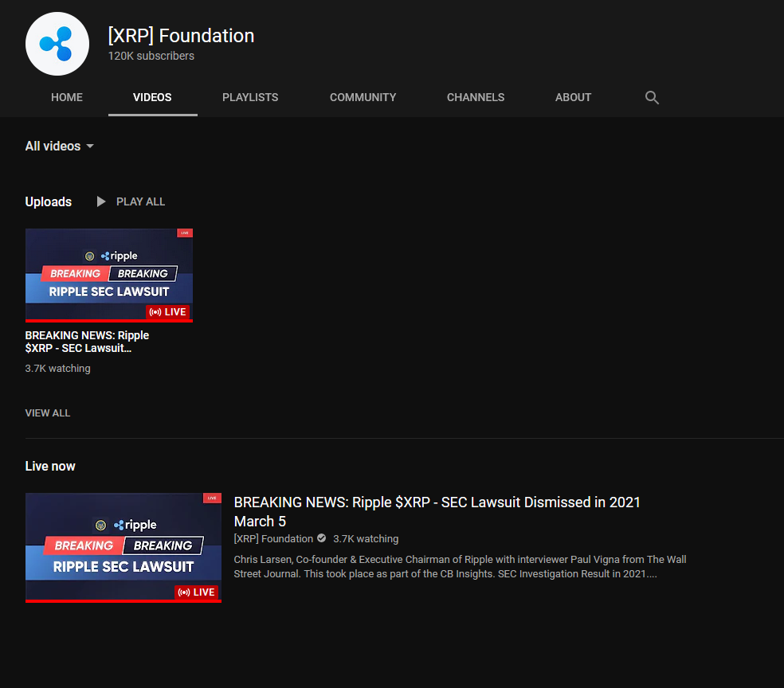Click the [XRP] Foundation channel name link

click(271, 538)
